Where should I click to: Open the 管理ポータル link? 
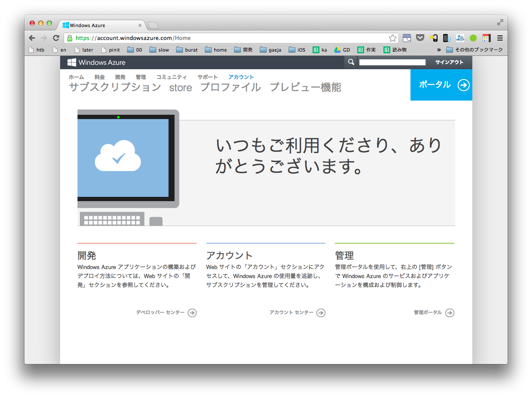(428, 312)
